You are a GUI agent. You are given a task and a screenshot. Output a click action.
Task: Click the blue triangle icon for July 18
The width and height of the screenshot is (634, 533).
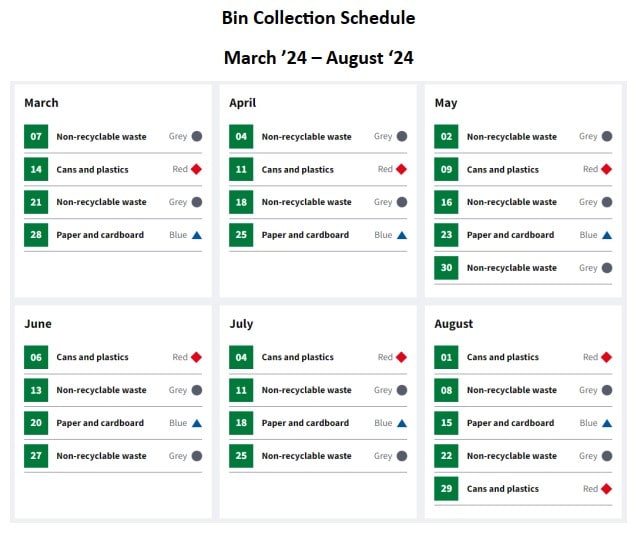402,423
